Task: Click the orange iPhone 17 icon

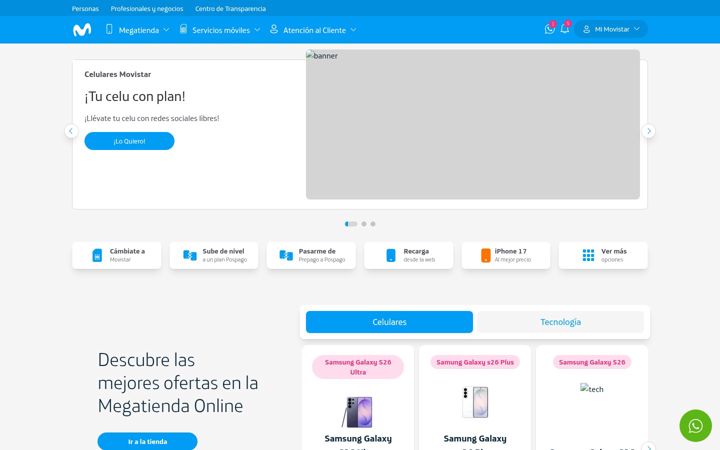Action: point(485,255)
